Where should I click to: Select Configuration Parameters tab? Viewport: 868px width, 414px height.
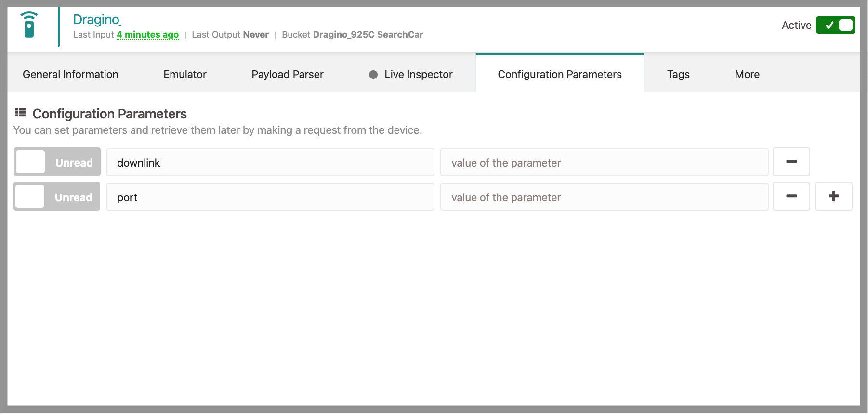(560, 74)
